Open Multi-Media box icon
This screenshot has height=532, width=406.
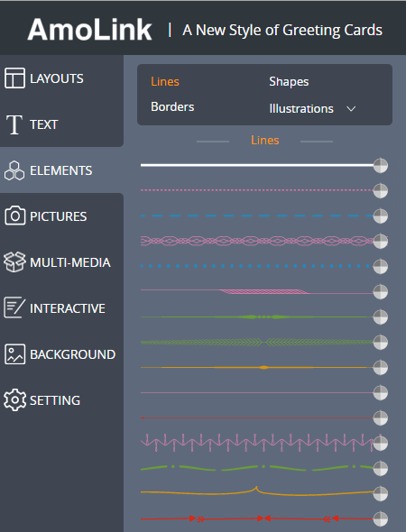point(14,261)
